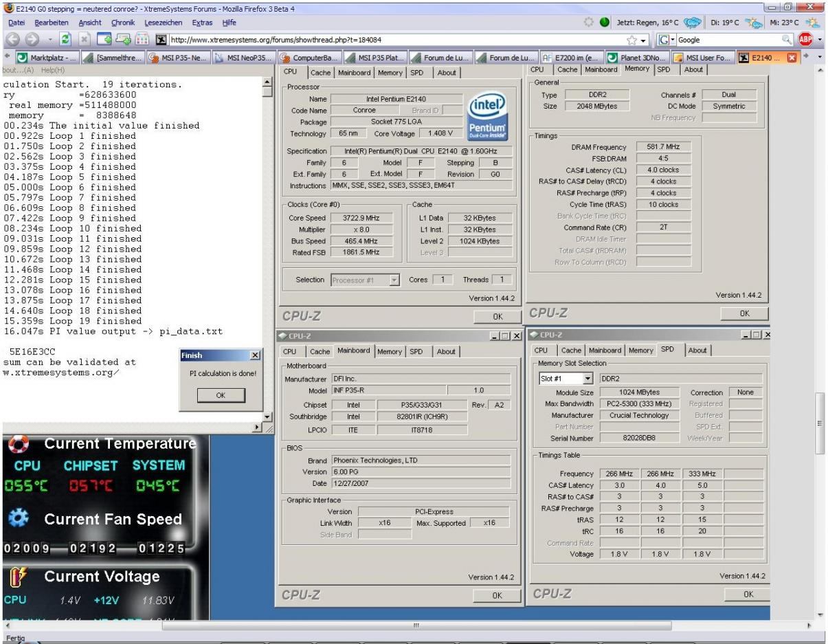Open the Datei menu
Image resolution: width=828 pixels, height=644 pixels.
(x=16, y=23)
